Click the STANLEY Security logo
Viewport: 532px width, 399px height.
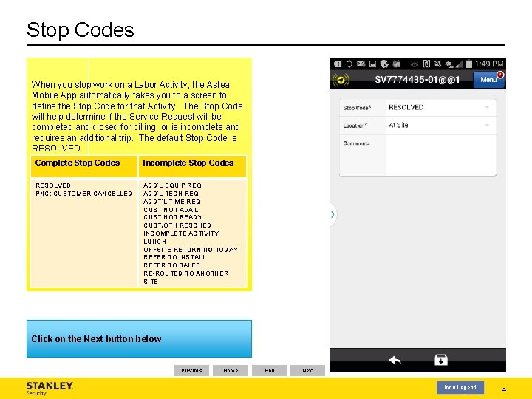pyautogui.click(x=50, y=389)
